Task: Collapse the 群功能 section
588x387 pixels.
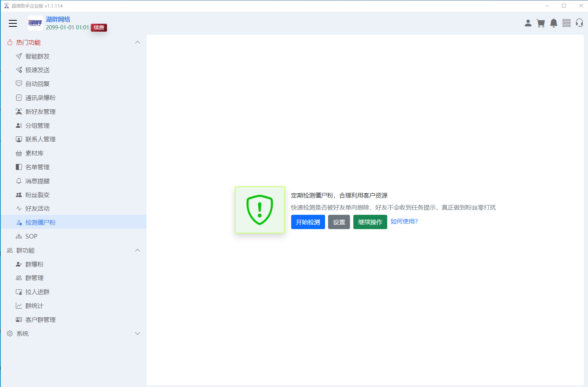Action: pos(137,250)
